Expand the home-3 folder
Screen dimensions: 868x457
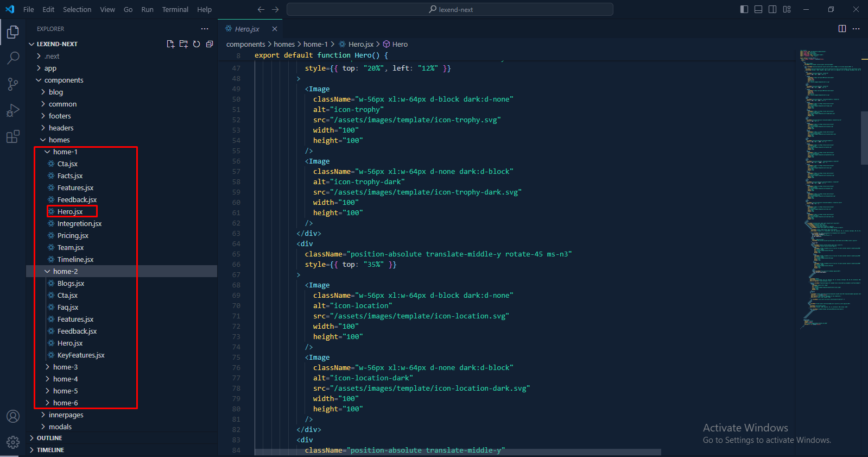coord(65,367)
